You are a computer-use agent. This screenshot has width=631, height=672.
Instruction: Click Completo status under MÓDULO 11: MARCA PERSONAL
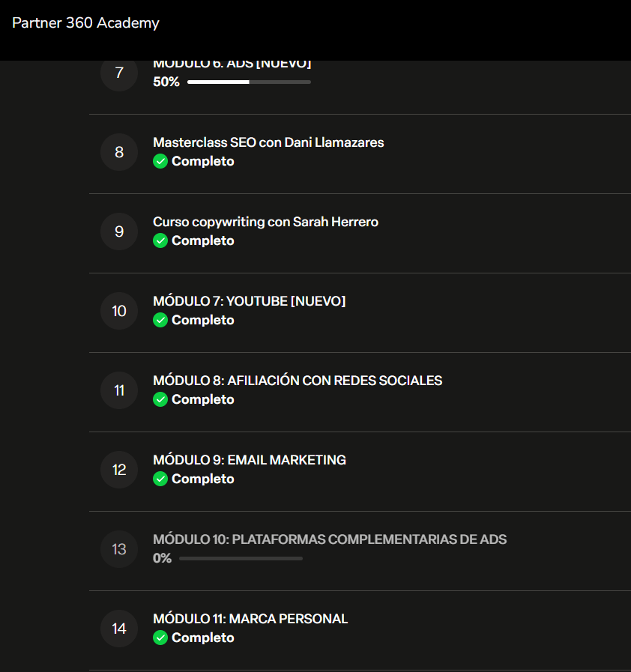click(x=203, y=638)
